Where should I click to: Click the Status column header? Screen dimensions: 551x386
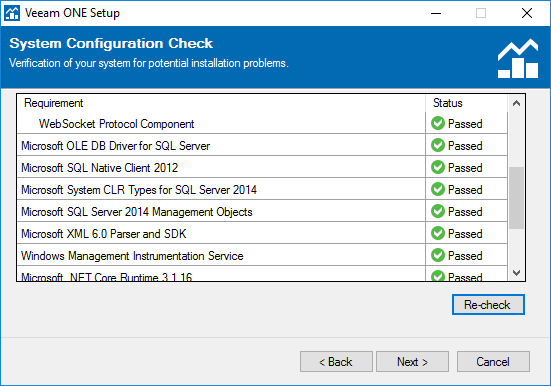467,103
